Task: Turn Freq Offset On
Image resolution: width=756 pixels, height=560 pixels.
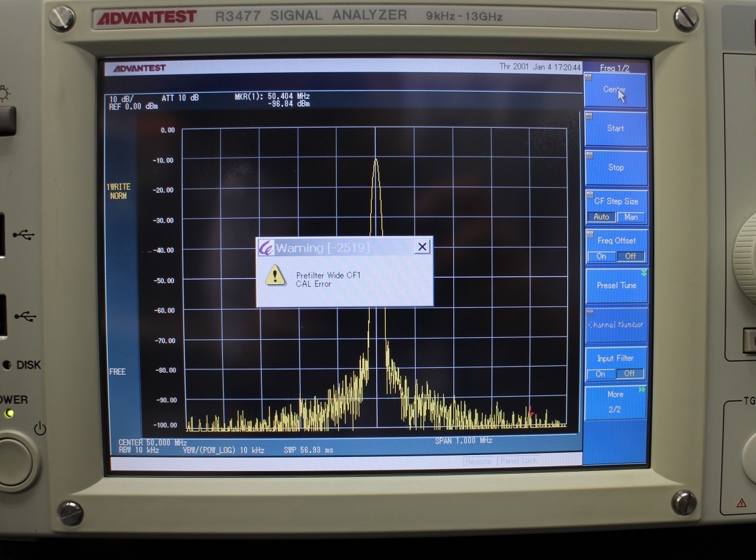Action: [601, 256]
